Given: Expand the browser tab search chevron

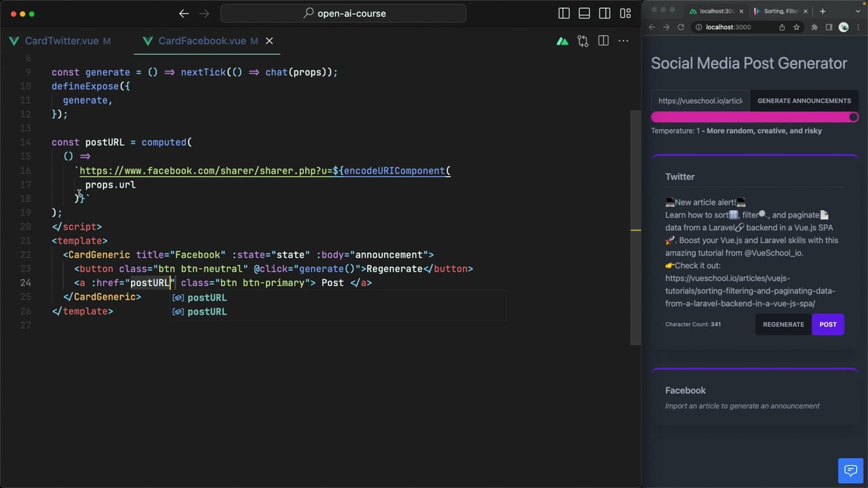Looking at the screenshot, I should tap(856, 11).
